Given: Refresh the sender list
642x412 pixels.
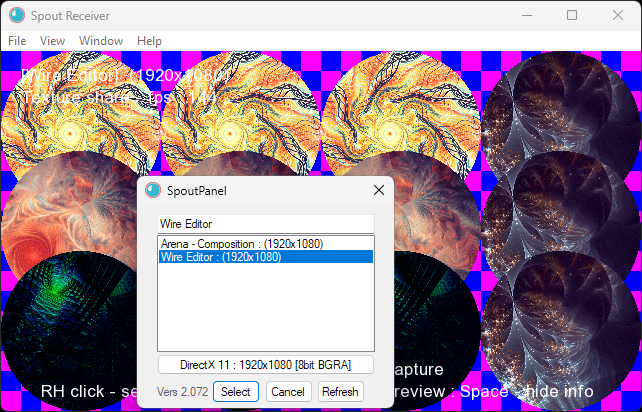Looking at the screenshot, I should point(340,392).
